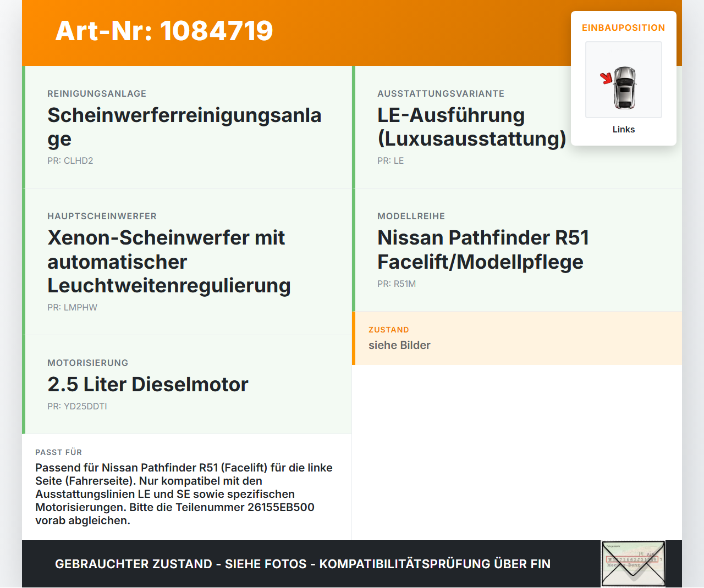Image resolution: width=704 pixels, height=588 pixels.
Task: Click the EINBAUPOSITION heading
Action: (x=624, y=27)
